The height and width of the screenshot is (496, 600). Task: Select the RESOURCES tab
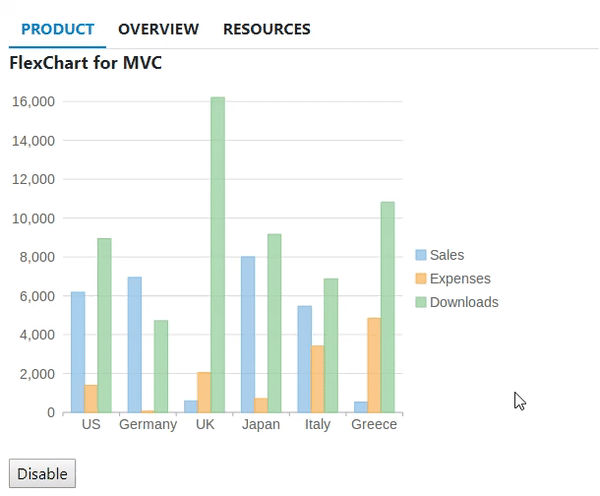click(x=266, y=29)
